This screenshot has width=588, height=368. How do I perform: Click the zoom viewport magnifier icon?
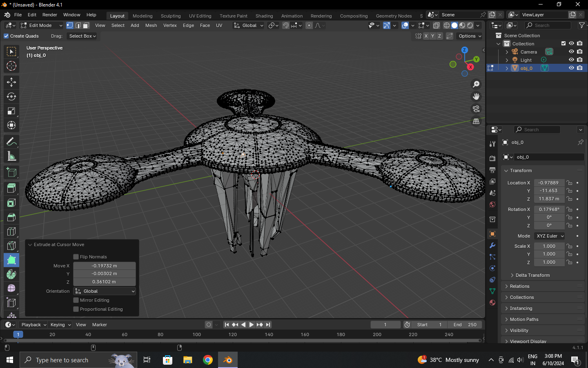[x=476, y=84]
